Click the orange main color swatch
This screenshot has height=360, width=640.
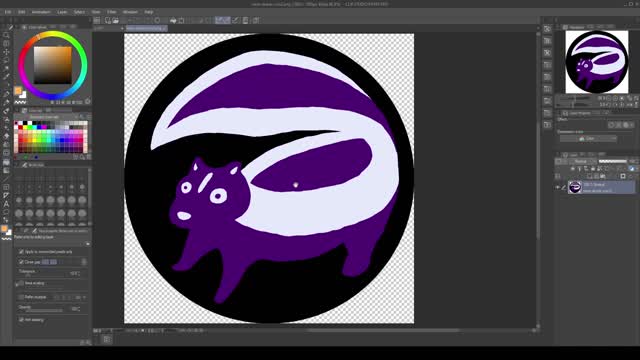coord(18,91)
